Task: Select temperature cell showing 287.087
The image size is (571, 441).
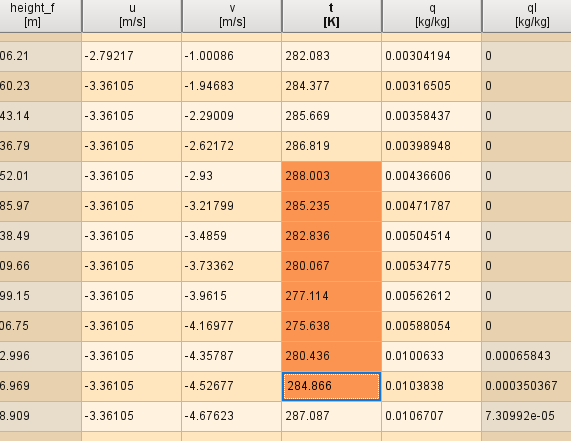Action: [331, 416]
